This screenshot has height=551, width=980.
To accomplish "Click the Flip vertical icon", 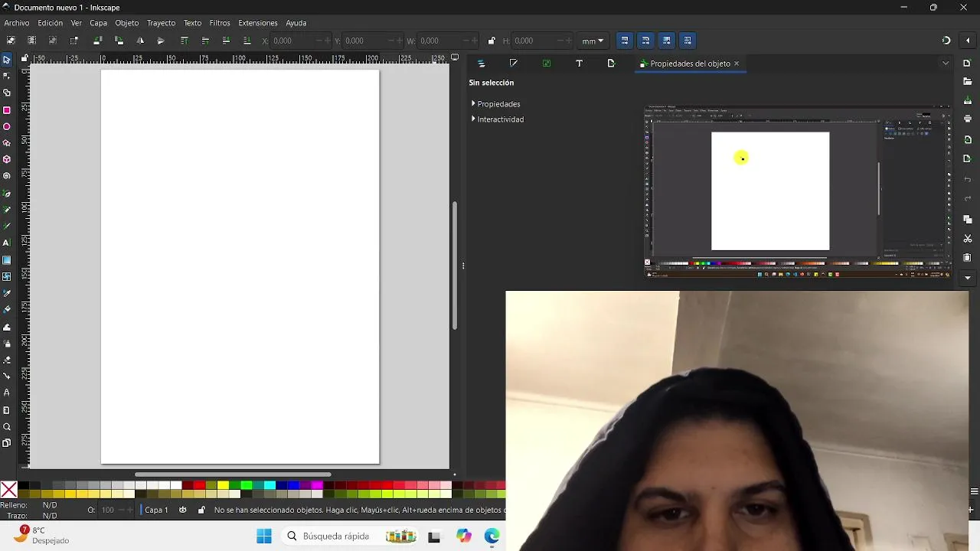I will coord(161,41).
